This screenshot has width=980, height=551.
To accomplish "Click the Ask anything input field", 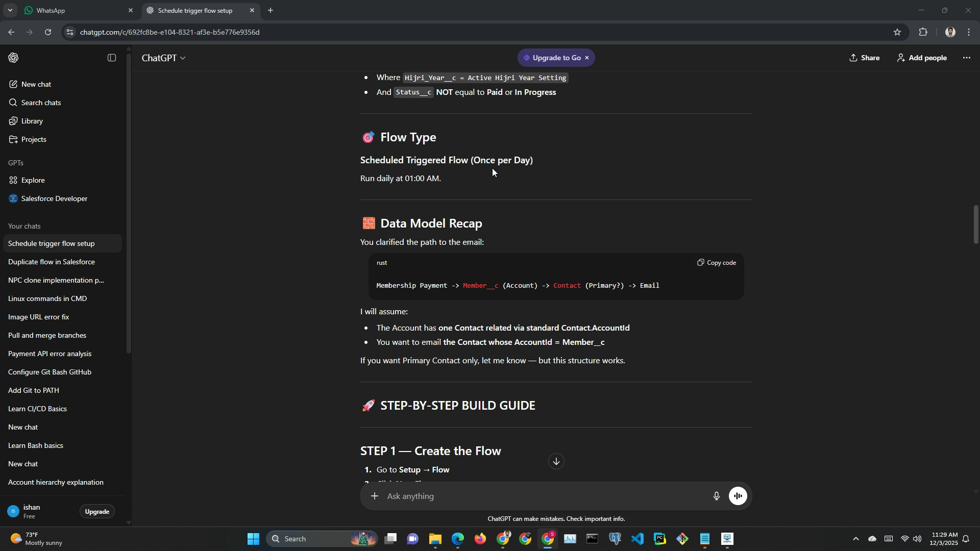I will tap(541, 496).
